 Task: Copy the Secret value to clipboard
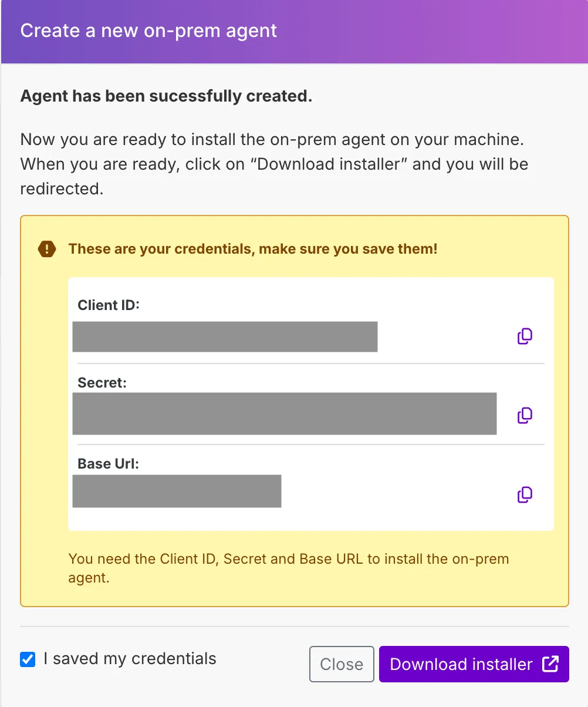pyautogui.click(x=525, y=416)
